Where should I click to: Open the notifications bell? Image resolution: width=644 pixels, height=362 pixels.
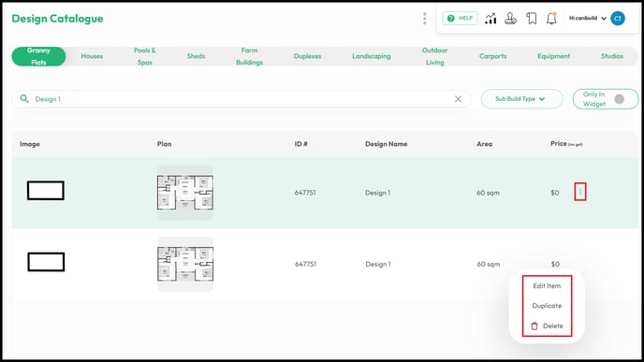coord(551,19)
